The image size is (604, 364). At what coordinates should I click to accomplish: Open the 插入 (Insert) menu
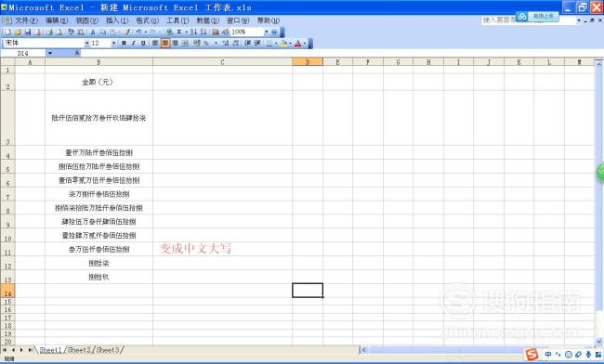coord(117,20)
